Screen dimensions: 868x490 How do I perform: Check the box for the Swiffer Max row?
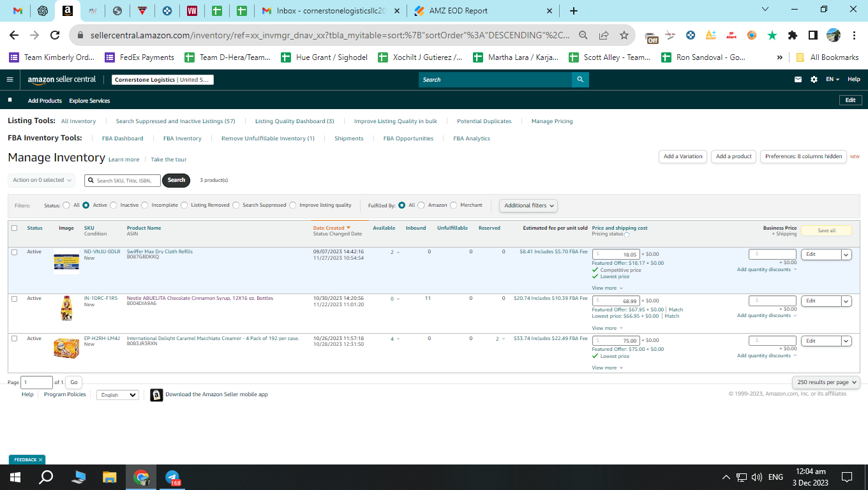(14, 252)
